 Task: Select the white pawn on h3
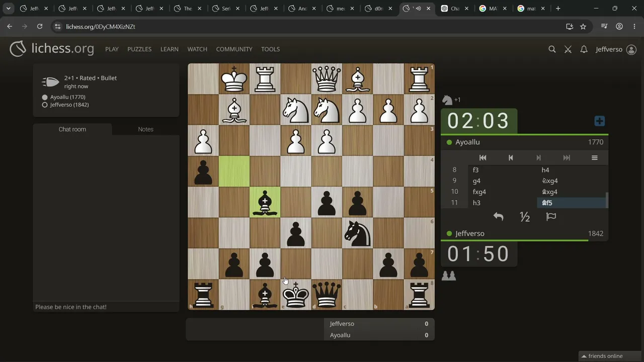203,141
